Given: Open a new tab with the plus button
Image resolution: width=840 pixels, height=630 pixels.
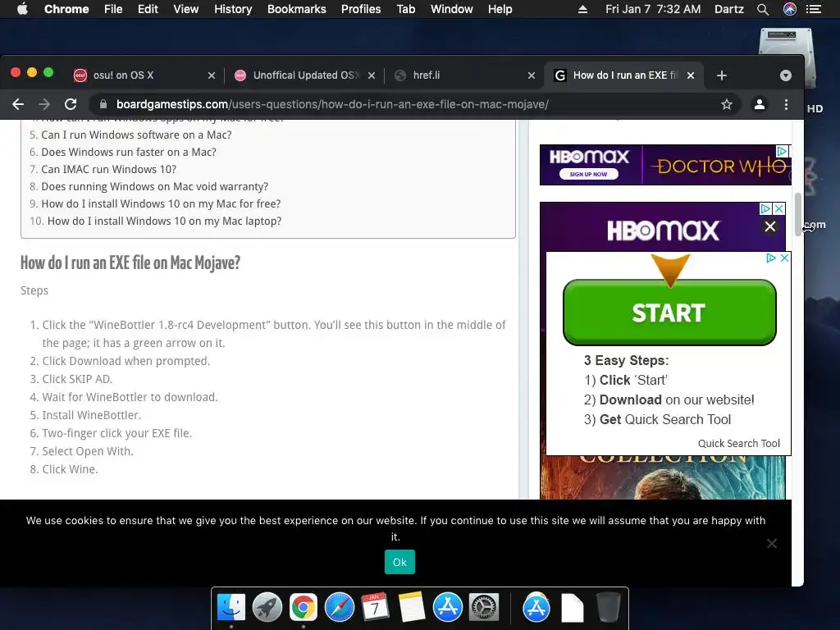Looking at the screenshot, I should coord(722,75).
